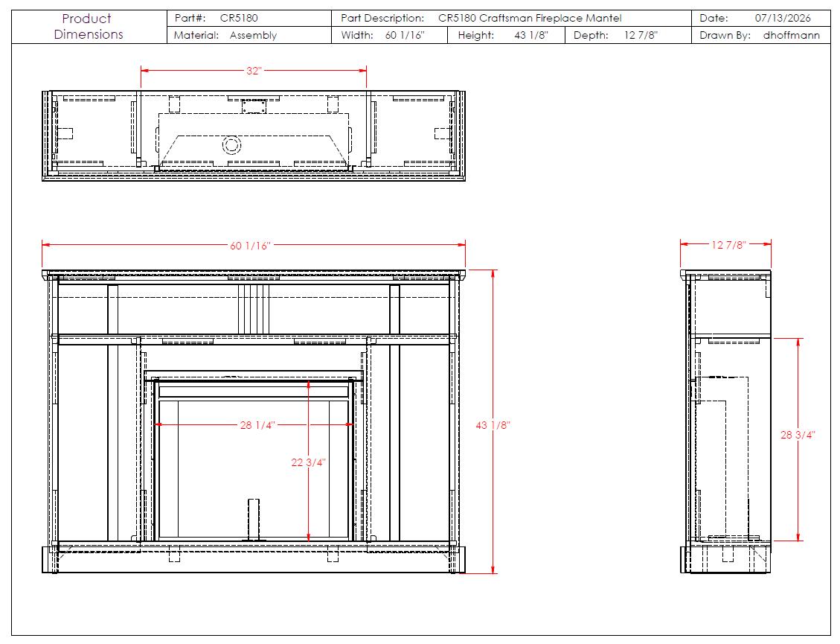Click the Height 43 1/8" title cell
This screenshot has height=644, width=840.
[506, 36]
